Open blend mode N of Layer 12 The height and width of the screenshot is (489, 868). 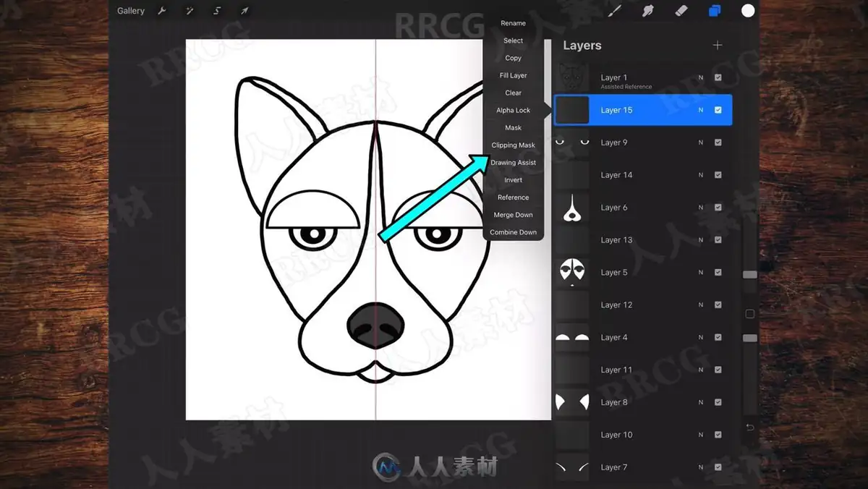click(700, 305)
